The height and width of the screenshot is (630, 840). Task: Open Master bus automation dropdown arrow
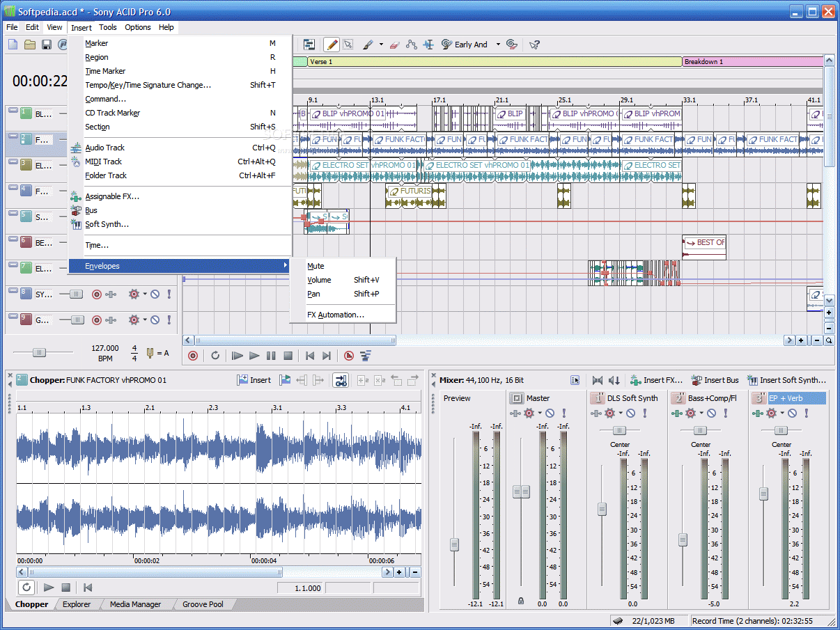pos(540,414)
